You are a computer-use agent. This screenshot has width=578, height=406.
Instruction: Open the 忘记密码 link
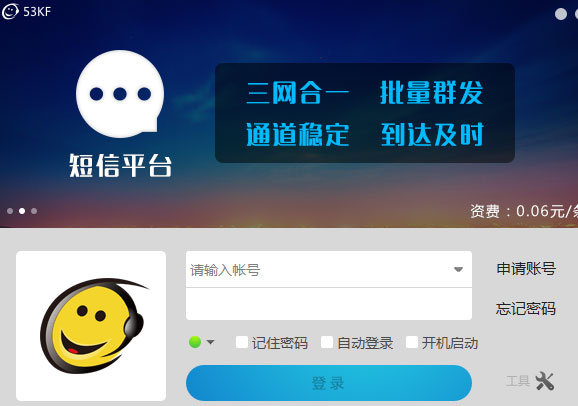click(526, 308)
